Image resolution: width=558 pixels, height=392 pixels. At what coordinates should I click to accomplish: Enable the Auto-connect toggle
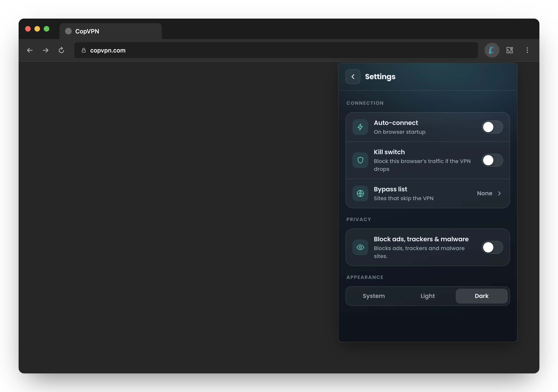coord(492,127)
